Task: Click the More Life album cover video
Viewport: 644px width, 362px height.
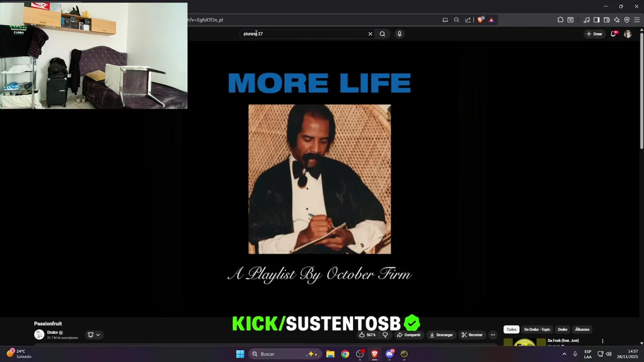Action: click(319, 179)
